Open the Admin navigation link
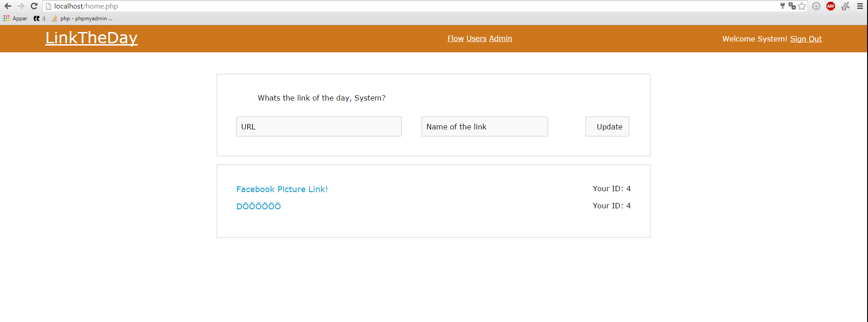Screen dimensions: 868x322 click(500, 38)
